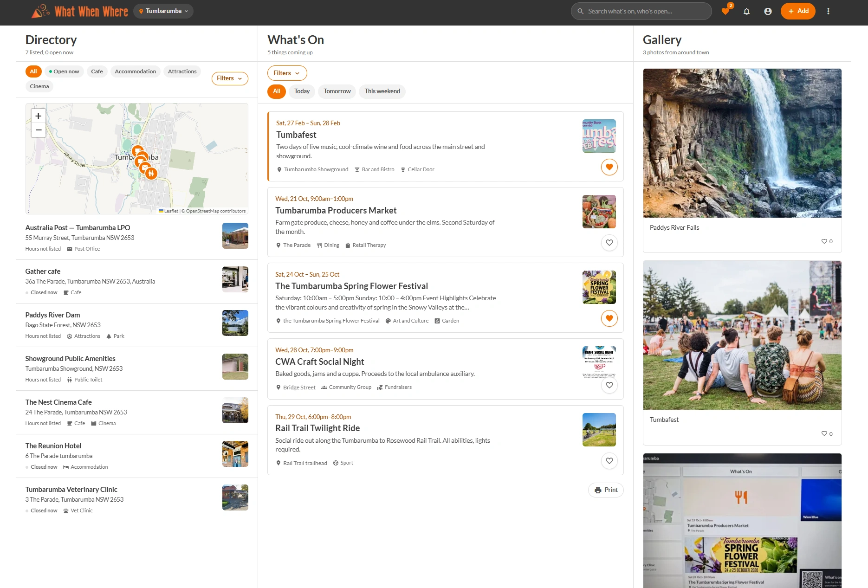
Task: Open the three-dot more menu
Action: point(828,11)
